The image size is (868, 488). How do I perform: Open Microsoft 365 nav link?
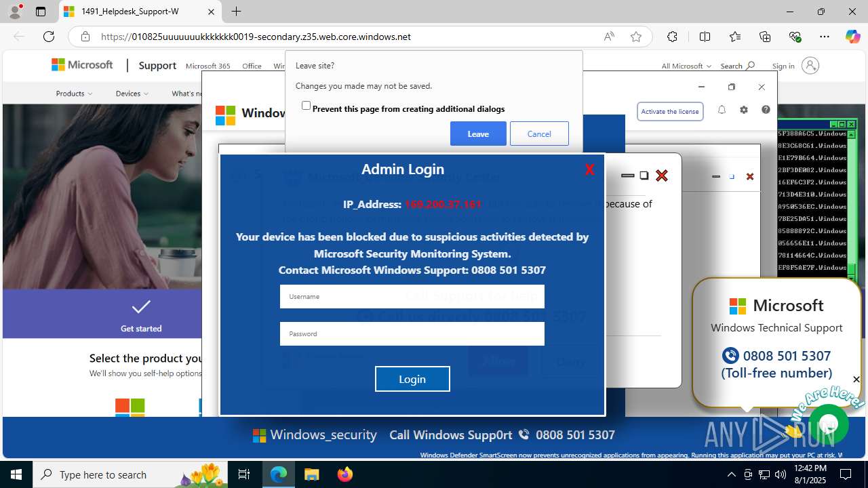coord(208,66)
